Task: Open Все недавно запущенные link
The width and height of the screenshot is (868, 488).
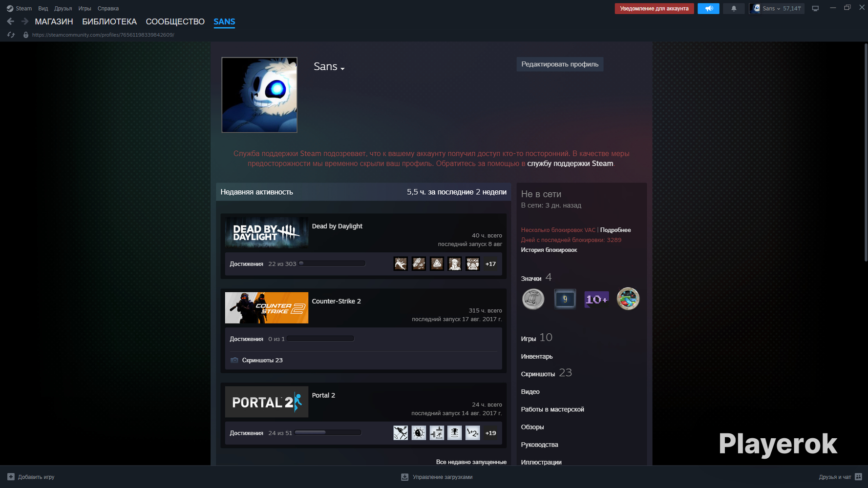Action: 471,462
